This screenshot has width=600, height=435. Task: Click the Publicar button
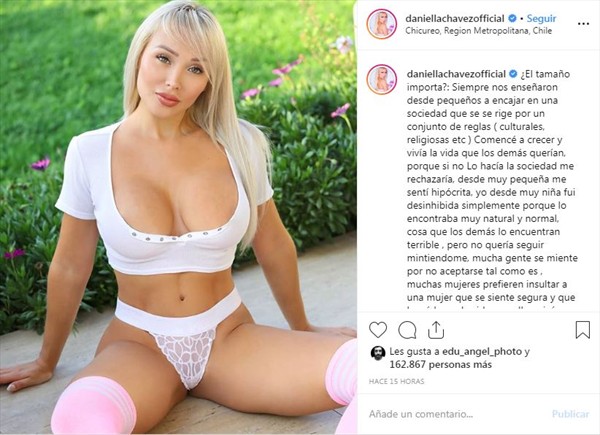570,414
